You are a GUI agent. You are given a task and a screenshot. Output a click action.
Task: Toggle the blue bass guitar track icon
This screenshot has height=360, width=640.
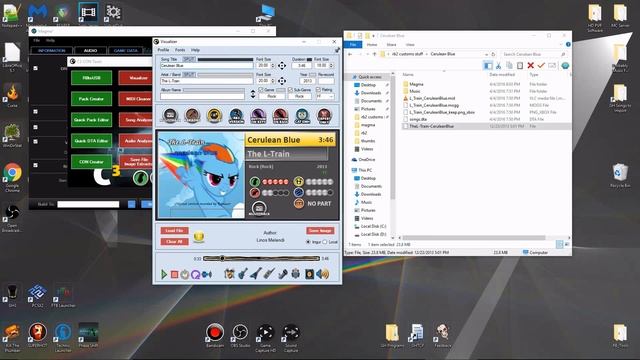243,274
